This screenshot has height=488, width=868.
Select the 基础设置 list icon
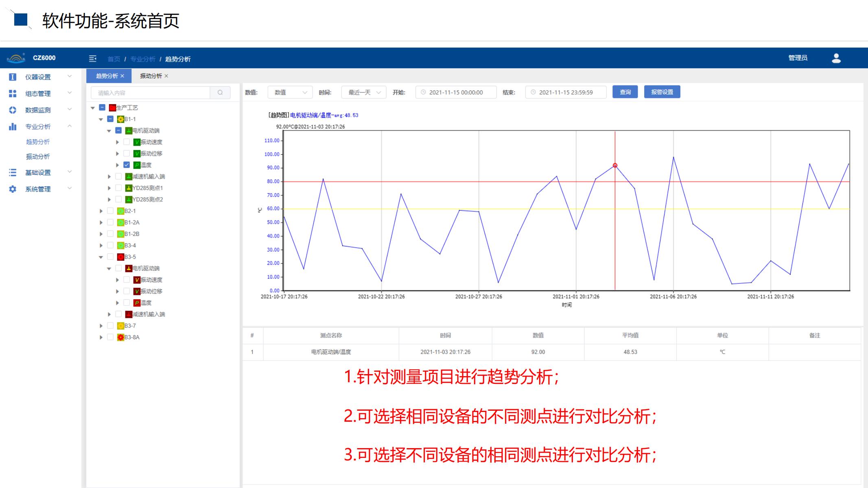click(x=13, y=172)
